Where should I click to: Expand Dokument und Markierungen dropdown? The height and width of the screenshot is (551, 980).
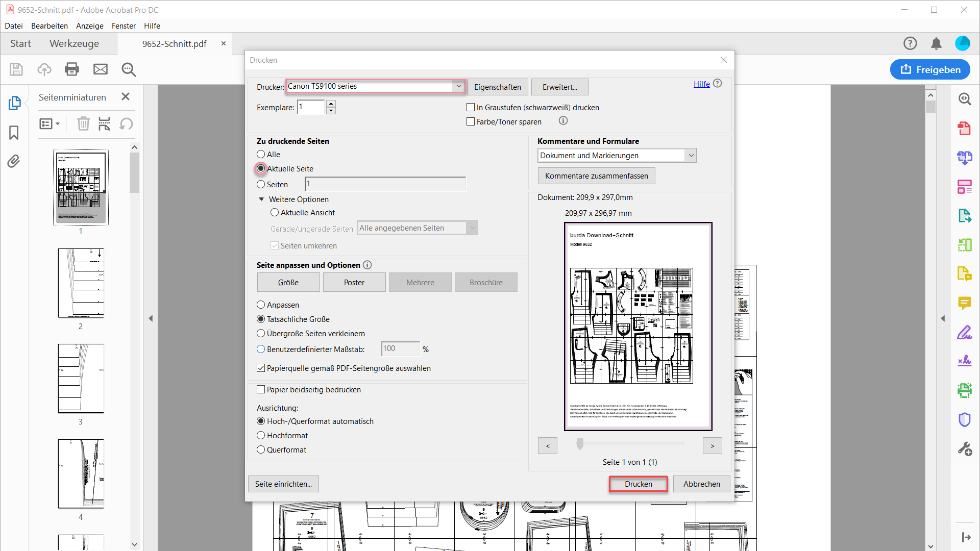(x=691, y=156)
